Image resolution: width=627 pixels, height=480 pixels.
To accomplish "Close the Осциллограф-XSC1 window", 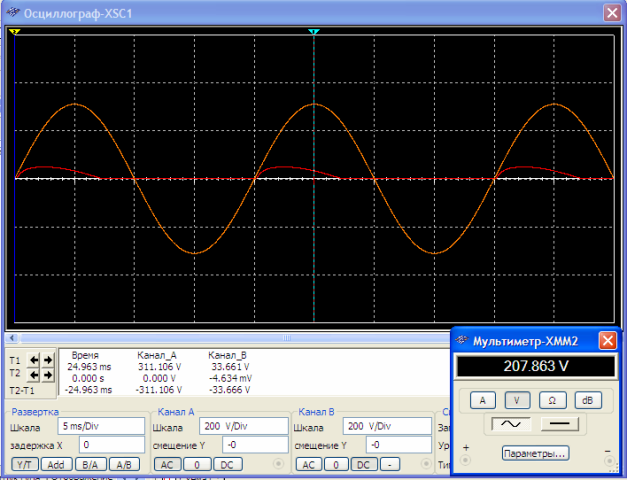I will click(612, 13).
